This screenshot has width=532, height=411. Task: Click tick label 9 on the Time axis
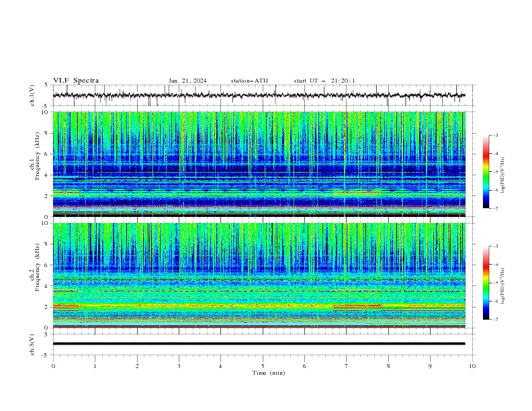(x=430, y=366)
